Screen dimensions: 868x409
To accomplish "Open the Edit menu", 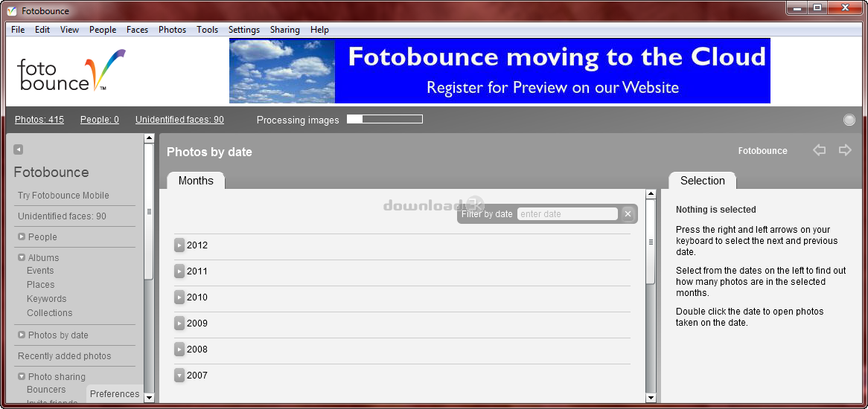I will 42,30.
